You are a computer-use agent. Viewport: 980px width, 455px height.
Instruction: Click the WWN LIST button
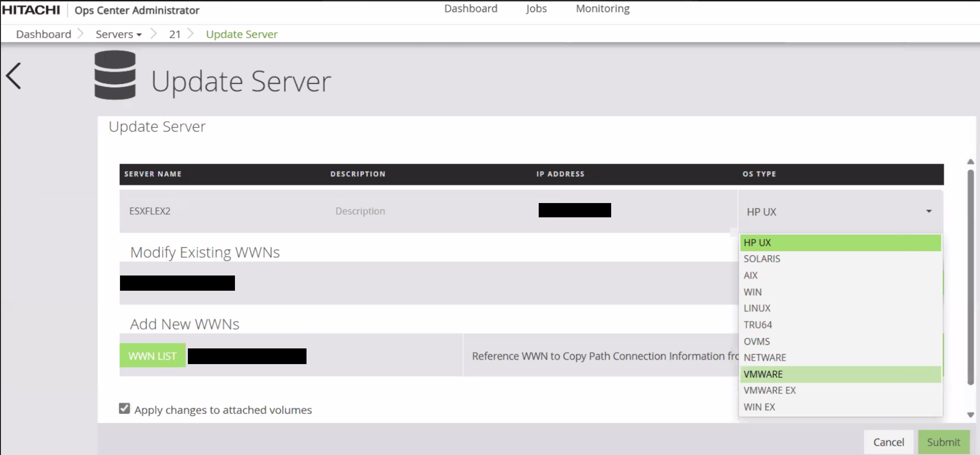pos(152,356)
